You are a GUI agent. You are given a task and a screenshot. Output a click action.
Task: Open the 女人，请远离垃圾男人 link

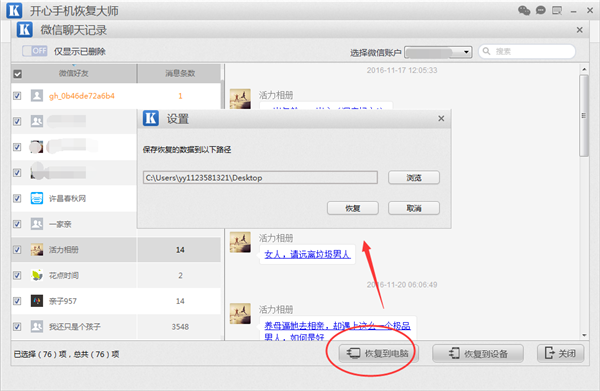(x=307, y=254)
